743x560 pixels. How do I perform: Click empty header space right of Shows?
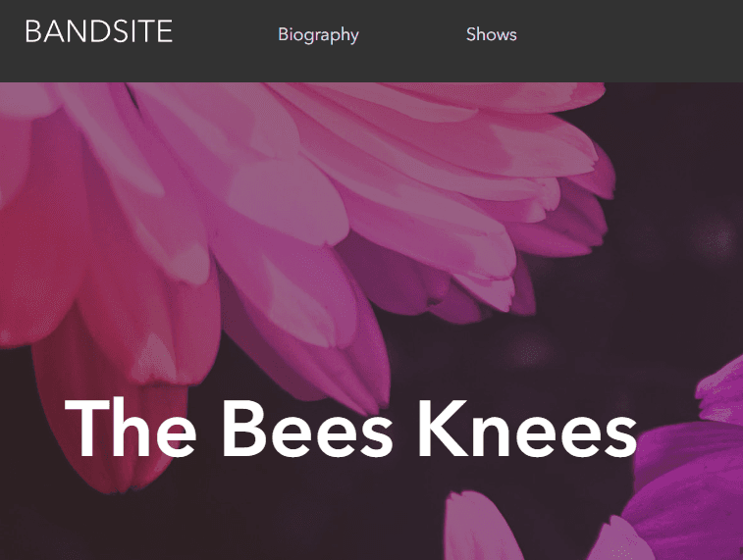[638, 39]
